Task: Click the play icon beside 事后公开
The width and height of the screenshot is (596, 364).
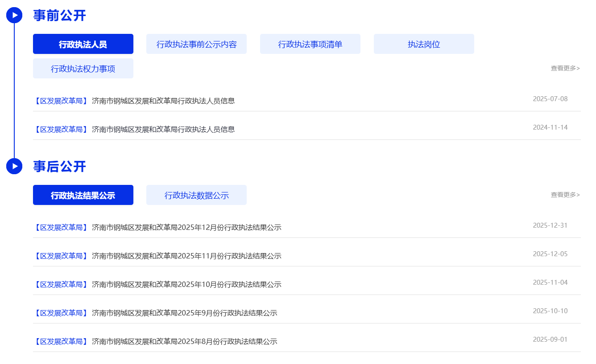Action: tap(14, 166)
